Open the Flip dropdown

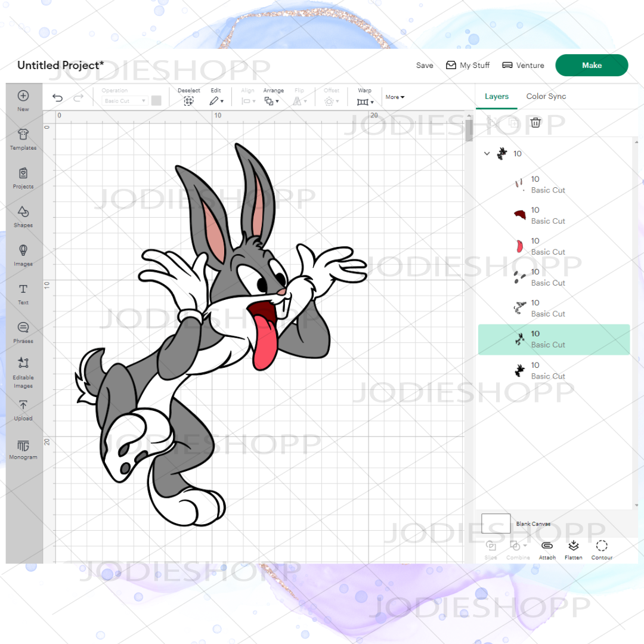299,101
